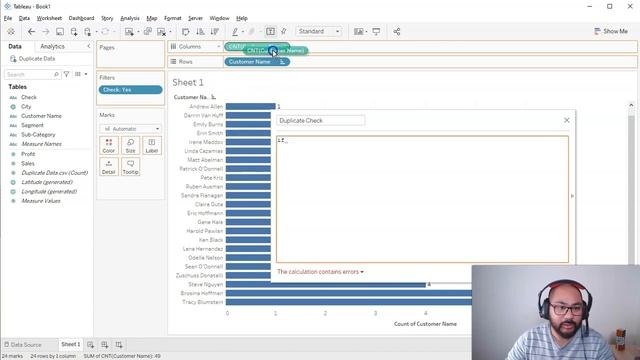The height and width of the screenshot is (360, 640).
Task: Open the Analysis menu
Action: point(130,18)
